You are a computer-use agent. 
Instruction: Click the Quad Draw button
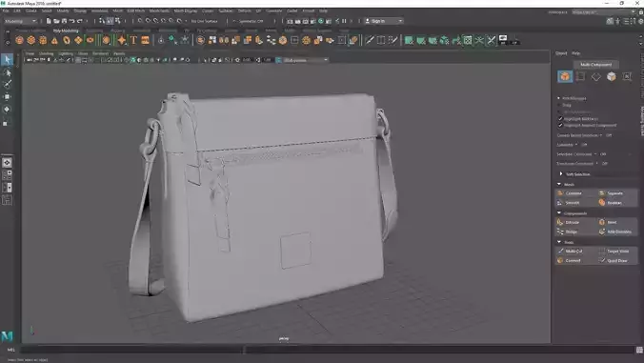[x=617, y=260]
